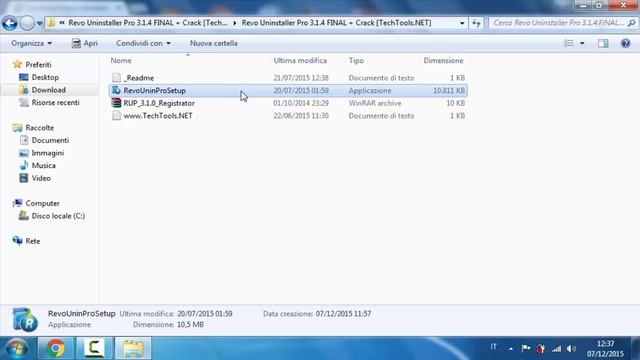
Task: Select the _Readme file icon
Action: click(x=116, y=78)
